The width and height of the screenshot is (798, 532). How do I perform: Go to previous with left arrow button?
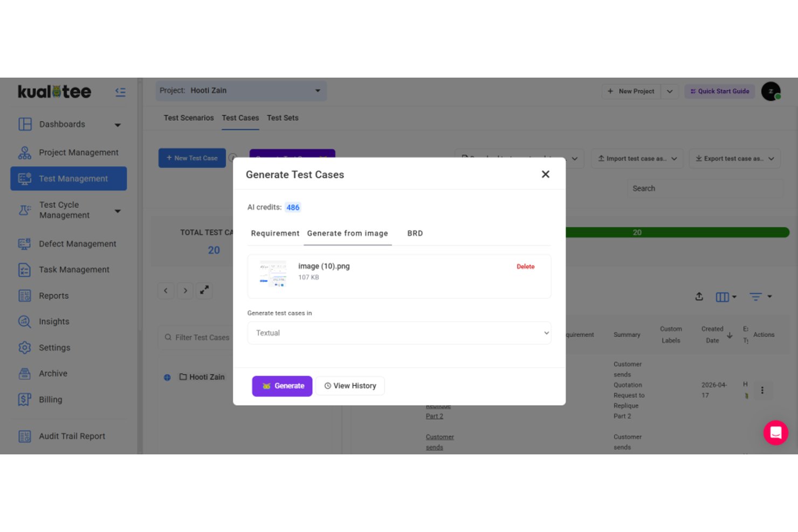click(x=166, y=291)
